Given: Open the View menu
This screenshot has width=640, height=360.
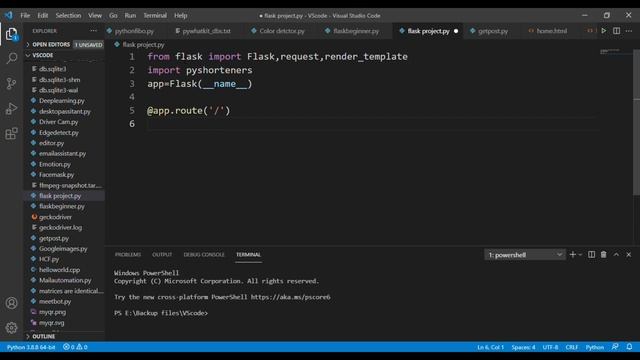Looking at the screenshot, I should pyautogui.click(x=95, y=16).
